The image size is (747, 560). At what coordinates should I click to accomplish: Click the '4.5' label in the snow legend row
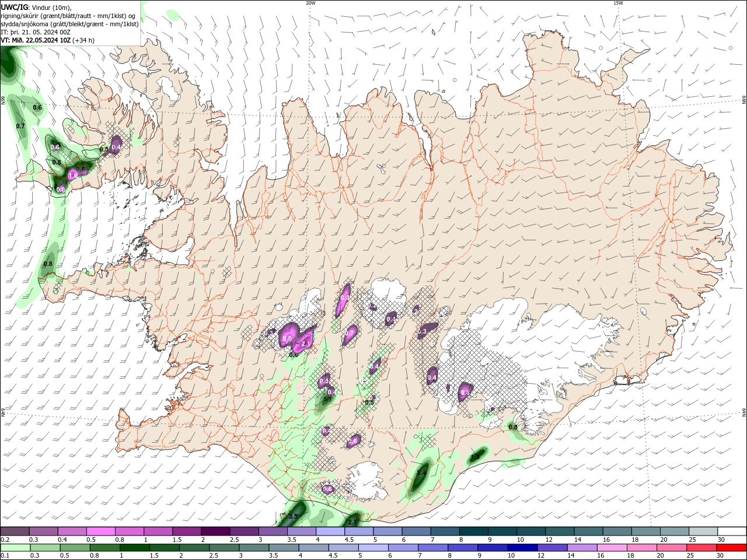coord(349,540)
